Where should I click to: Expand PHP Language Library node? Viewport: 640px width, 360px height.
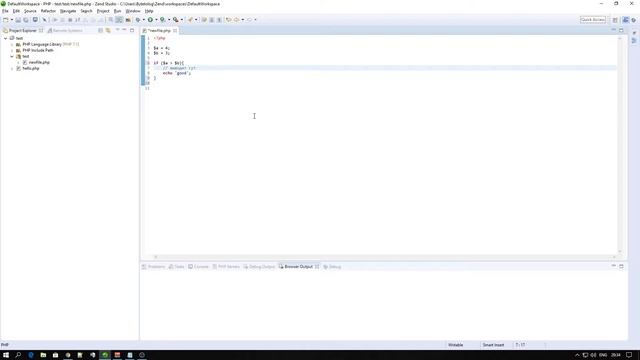click(12, 44)
